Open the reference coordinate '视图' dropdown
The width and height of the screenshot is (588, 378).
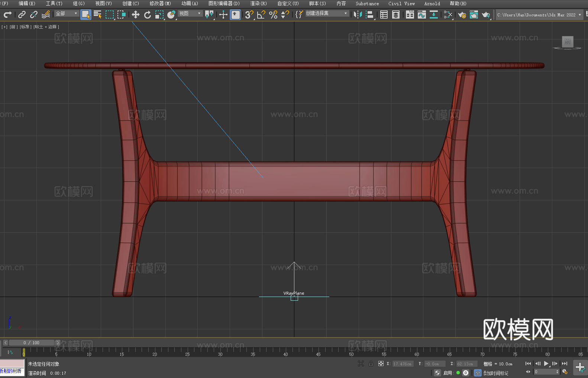click(190, 13)
